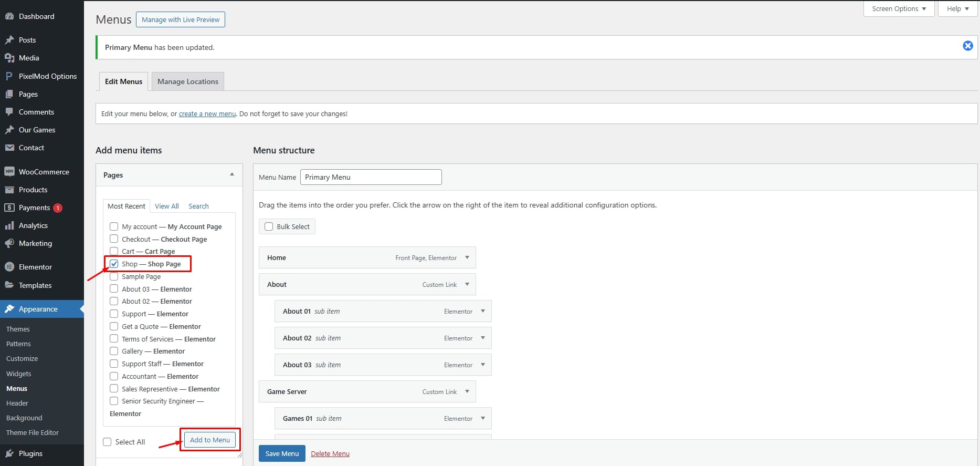The height and width of the screenshot is (466, 980).
Task: Click the Our Games pin icon
Action: click(9, 130)
